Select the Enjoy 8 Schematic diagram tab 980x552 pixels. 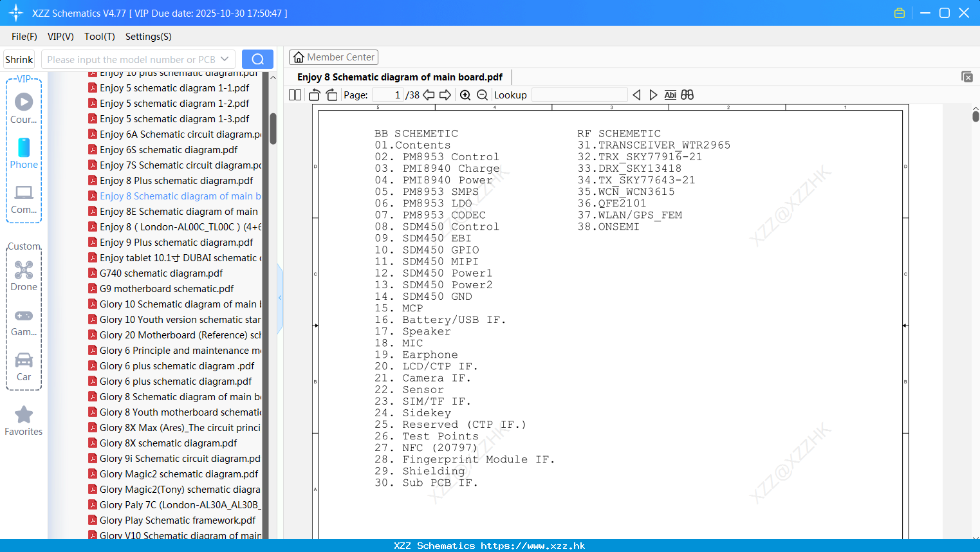[400, 77]
